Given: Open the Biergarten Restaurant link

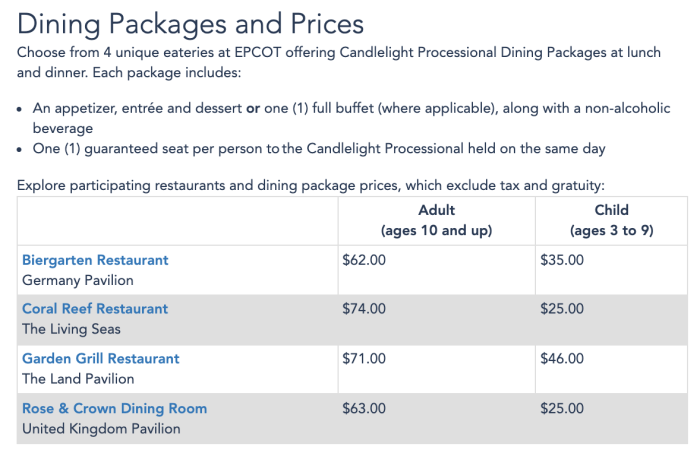Looking at the screenshot, I should click(95, 260).
